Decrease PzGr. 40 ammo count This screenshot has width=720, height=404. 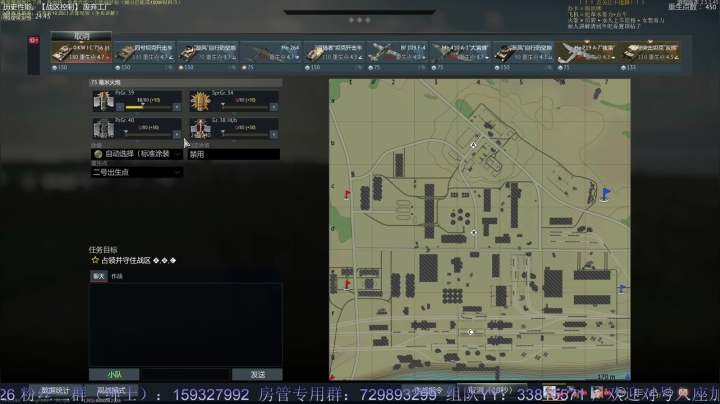[120, 135]
